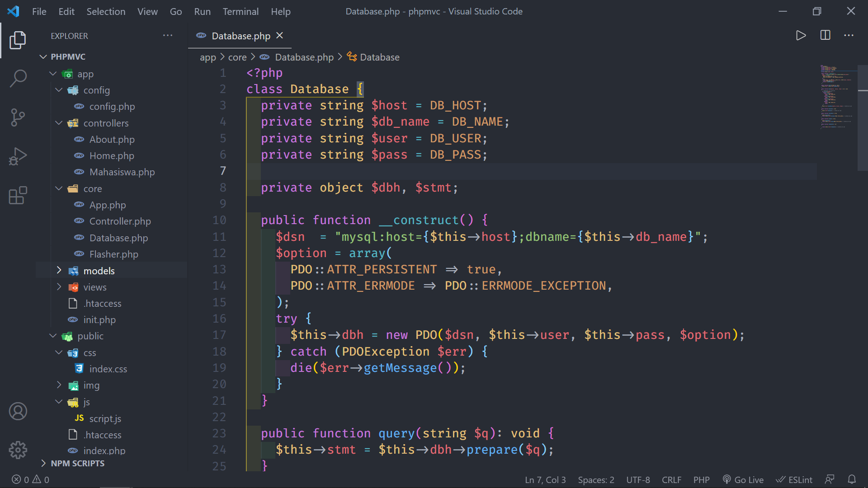This screenshot has height=488, width=868.
Task: Collapse the PHPMVC root folder
Action: point(43,56)
